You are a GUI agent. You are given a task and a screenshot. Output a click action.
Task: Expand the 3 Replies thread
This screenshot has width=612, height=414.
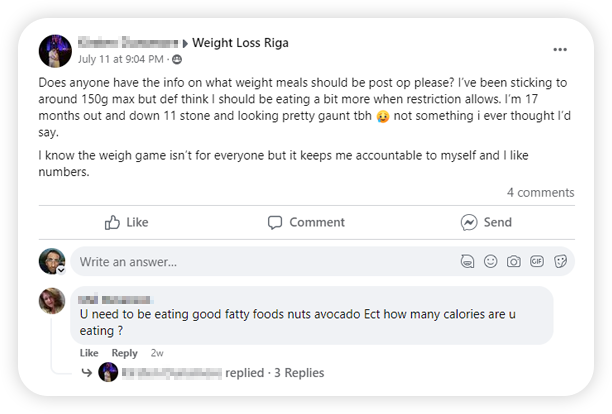coord(299,372)
